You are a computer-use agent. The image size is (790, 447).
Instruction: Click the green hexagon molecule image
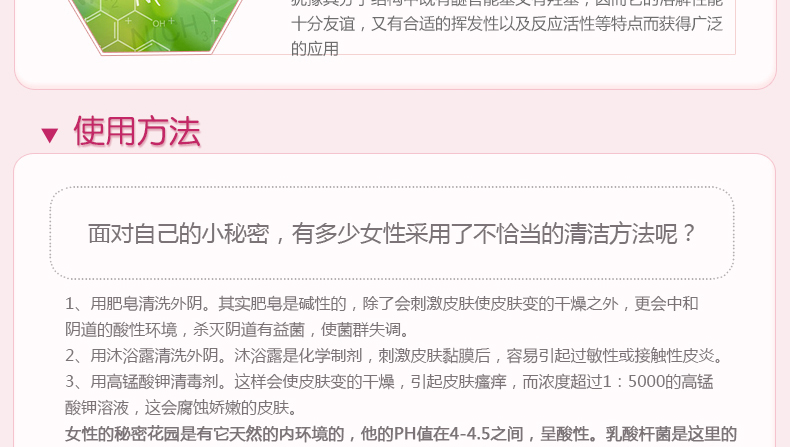(x=156, y=26)
